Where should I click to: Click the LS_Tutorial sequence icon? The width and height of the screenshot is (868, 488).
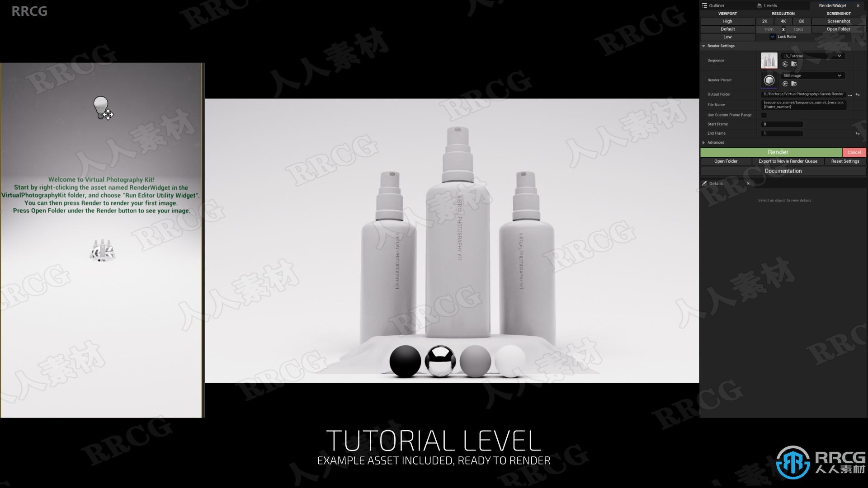769,60
